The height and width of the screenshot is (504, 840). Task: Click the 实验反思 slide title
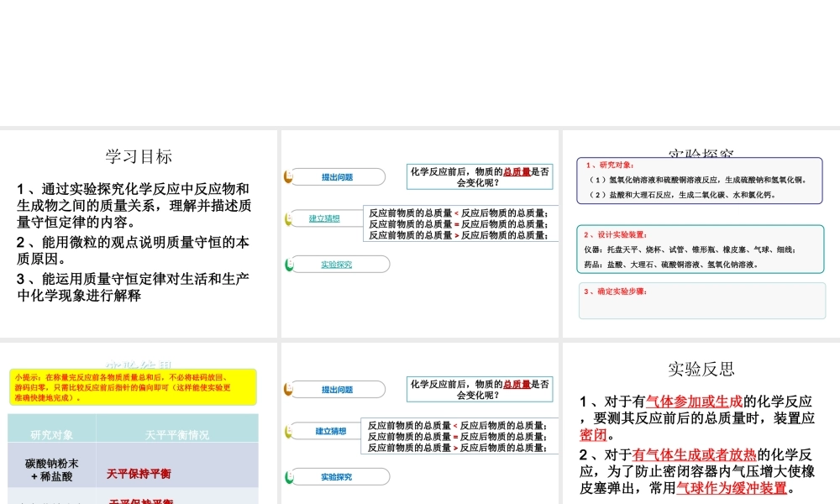point(701,369)
